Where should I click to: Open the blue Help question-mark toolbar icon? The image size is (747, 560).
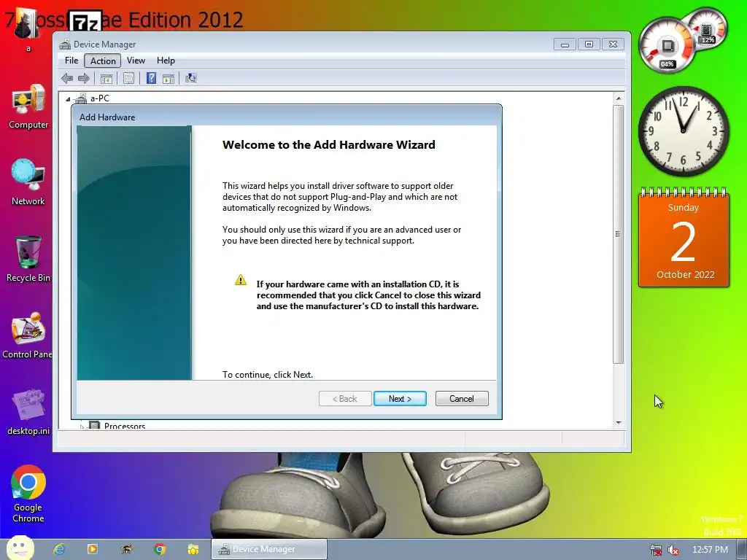click(x=151, y=78)
